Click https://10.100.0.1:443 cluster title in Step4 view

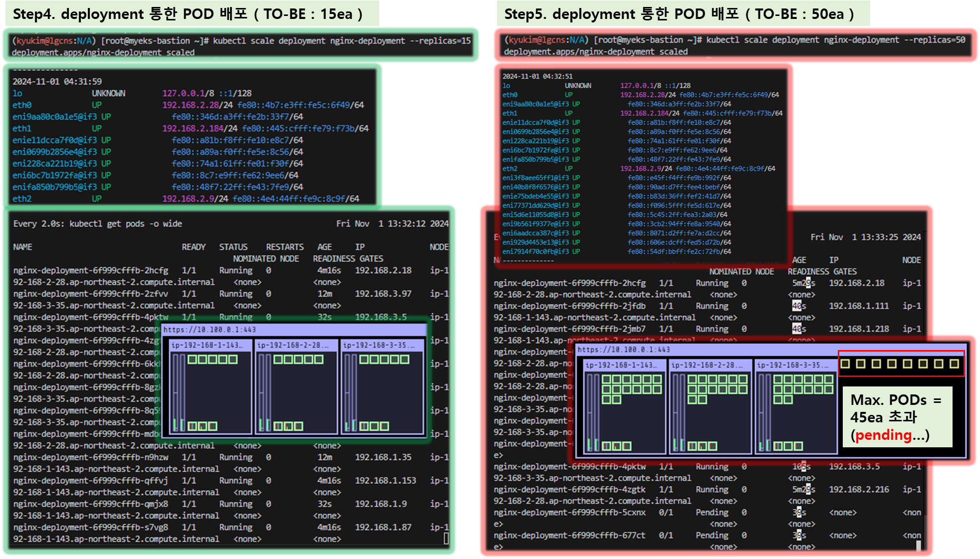(210, 330)
